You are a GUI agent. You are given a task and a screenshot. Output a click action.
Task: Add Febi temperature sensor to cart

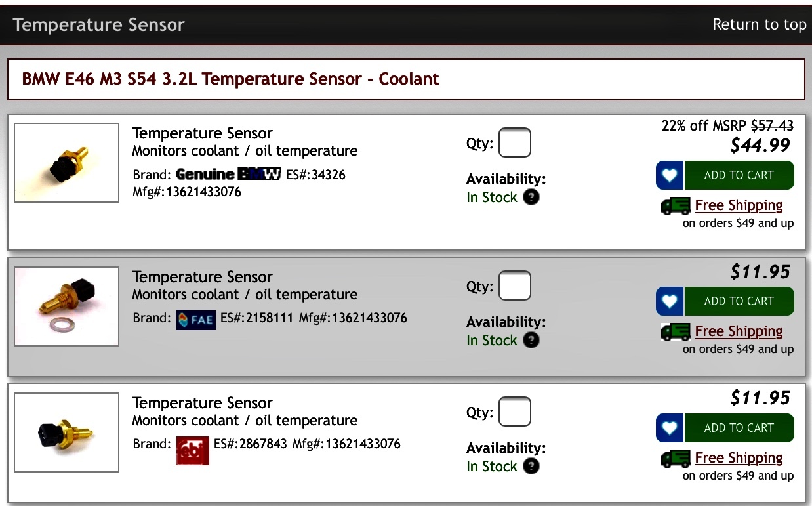(x=739, y=428)
